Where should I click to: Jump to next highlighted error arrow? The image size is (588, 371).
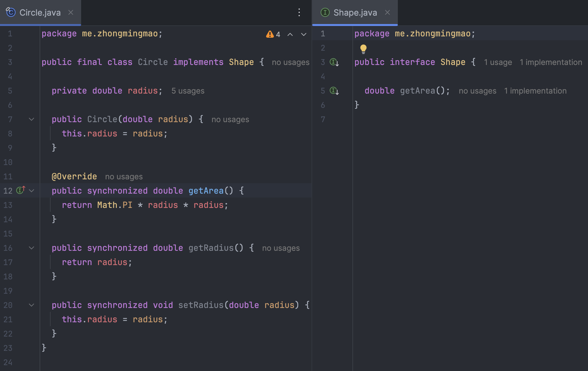(304, 34)
